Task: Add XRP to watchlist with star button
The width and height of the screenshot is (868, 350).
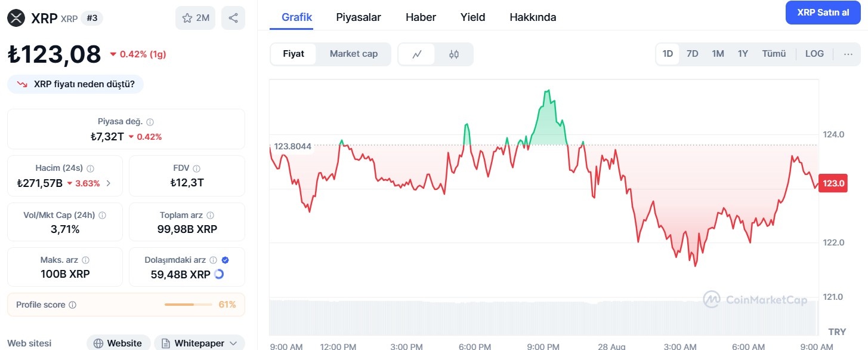Action: click(195, 18)
